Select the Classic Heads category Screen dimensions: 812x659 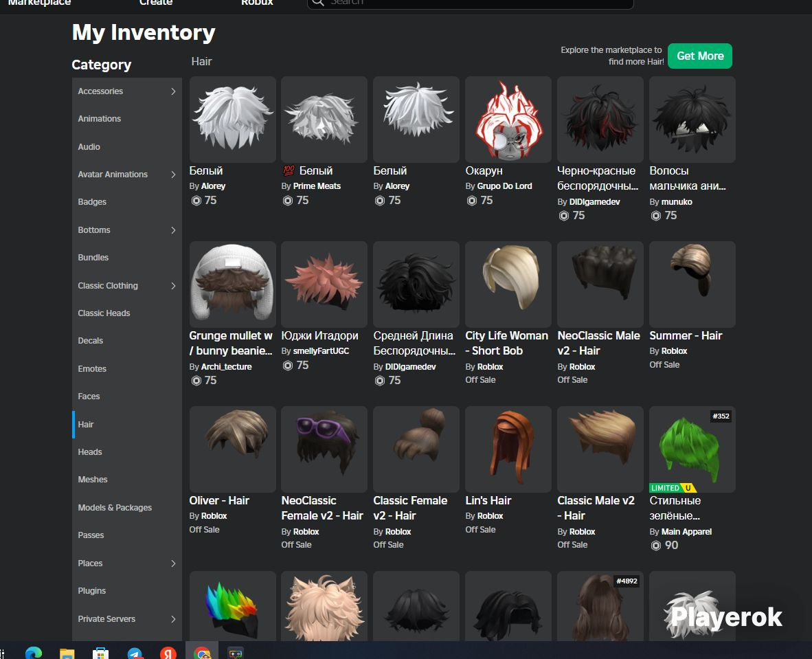[x=104, y=313]
